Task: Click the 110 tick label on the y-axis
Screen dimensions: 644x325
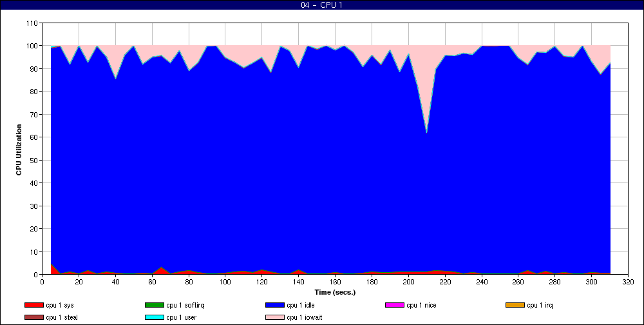Action: (x=32, y=23)
